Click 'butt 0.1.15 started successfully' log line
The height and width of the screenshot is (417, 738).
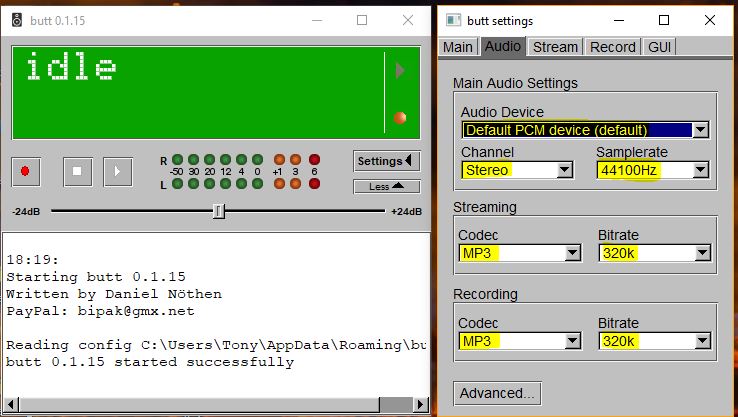(150, 362)
